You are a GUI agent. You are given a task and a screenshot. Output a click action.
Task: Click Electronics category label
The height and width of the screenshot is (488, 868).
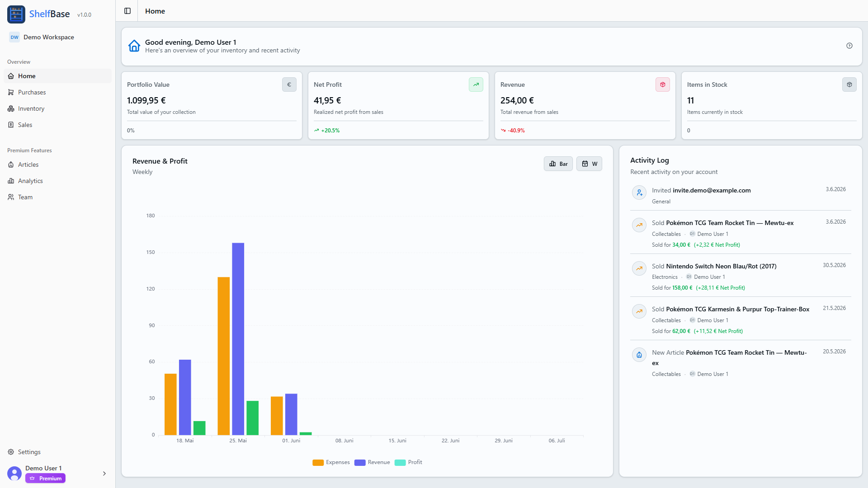665,277
